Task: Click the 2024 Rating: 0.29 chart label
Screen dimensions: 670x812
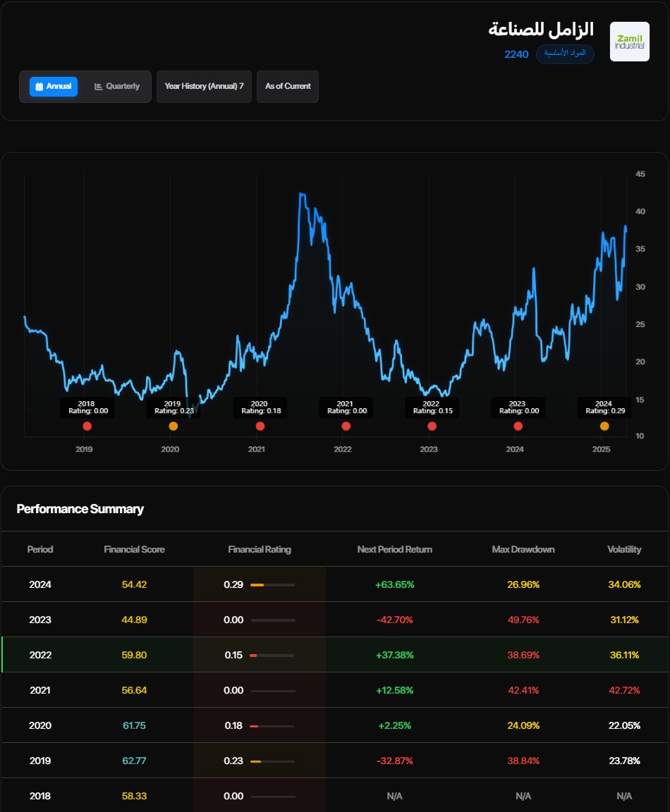Action: [x=604, y=407]
